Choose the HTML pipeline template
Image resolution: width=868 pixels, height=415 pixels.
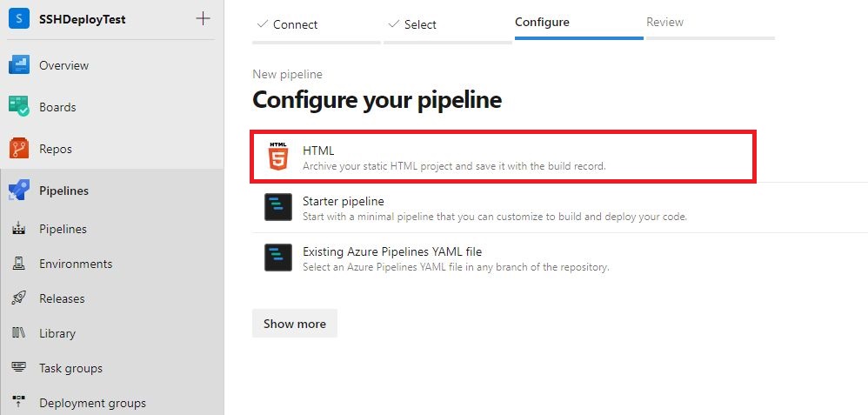tap(504, 157)
